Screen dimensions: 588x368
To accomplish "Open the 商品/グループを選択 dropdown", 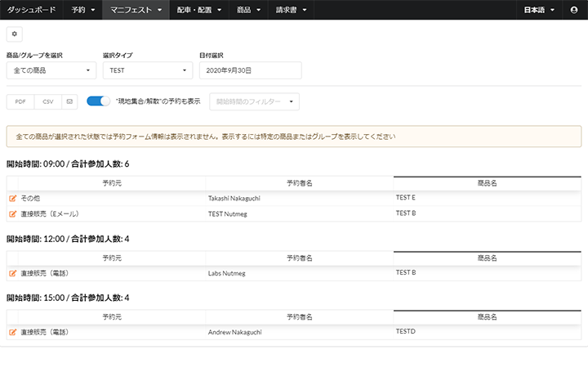I will coord(51,70).
